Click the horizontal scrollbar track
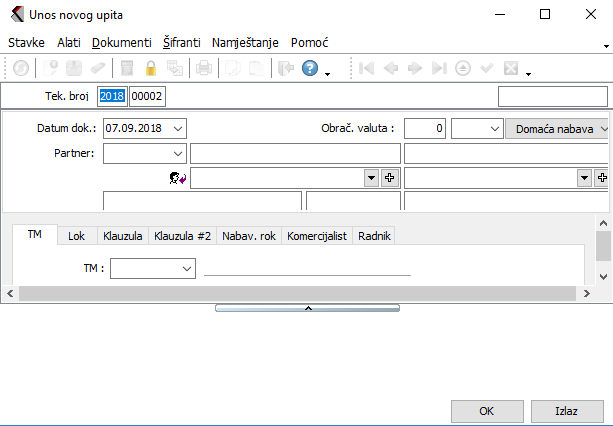Image resolution: width=613 pixels, height=426 pixels. [x=300, y=293]
